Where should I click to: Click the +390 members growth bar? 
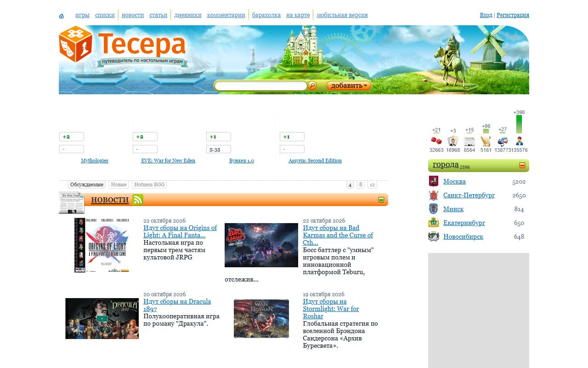click(x=519, y=124)
